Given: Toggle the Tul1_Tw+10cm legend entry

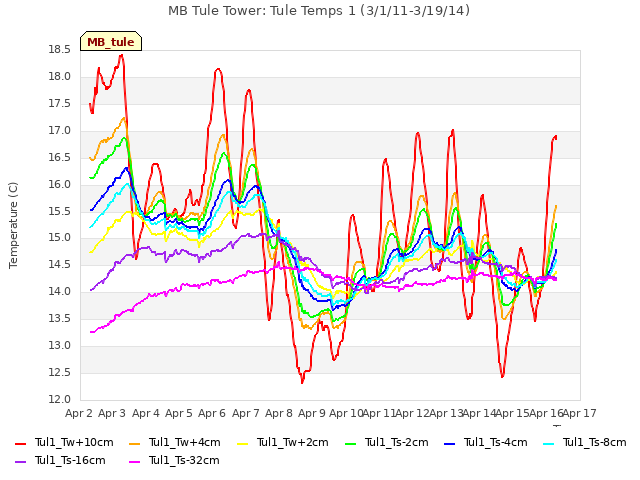Looking at the screenshot, I should click(64, 442).
